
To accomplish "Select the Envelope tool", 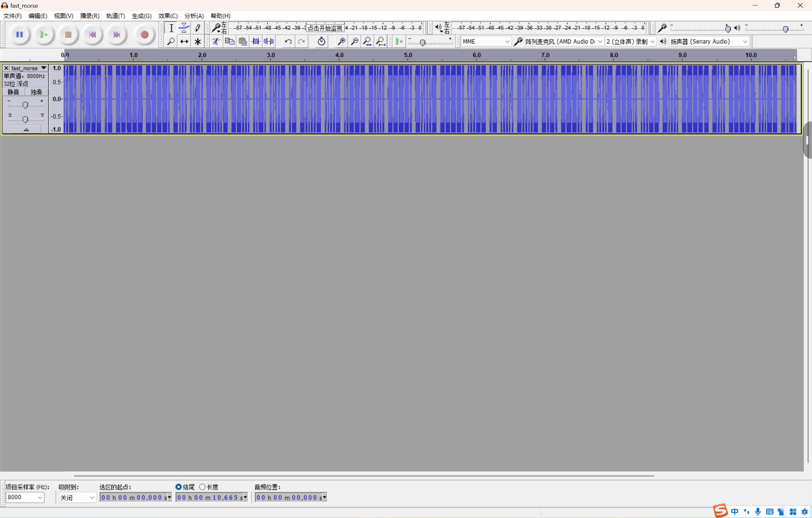I will [x=184, y=28].
